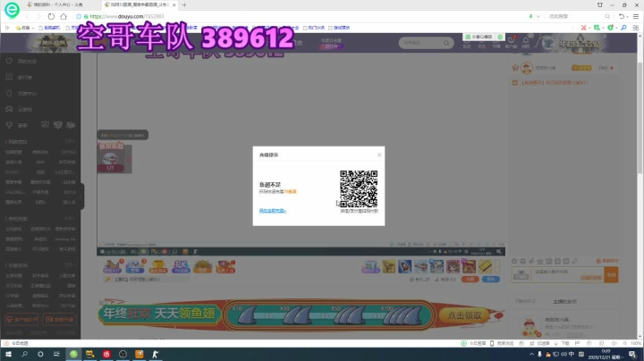The height and width of the screenshot is (361, 644).
Task: Click the browser search box at top right
Action: pyautogui.click(x=575, y=16)
